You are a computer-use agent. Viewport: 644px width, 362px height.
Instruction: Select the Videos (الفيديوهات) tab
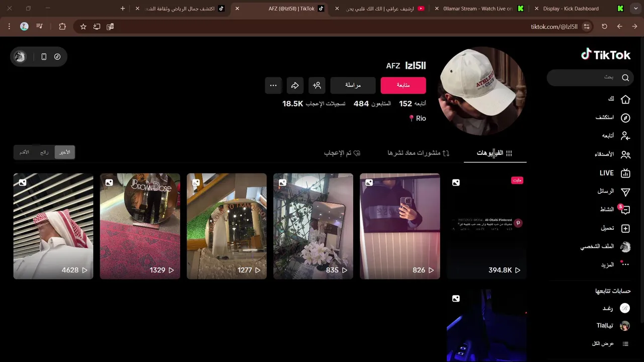click(495, 153)
